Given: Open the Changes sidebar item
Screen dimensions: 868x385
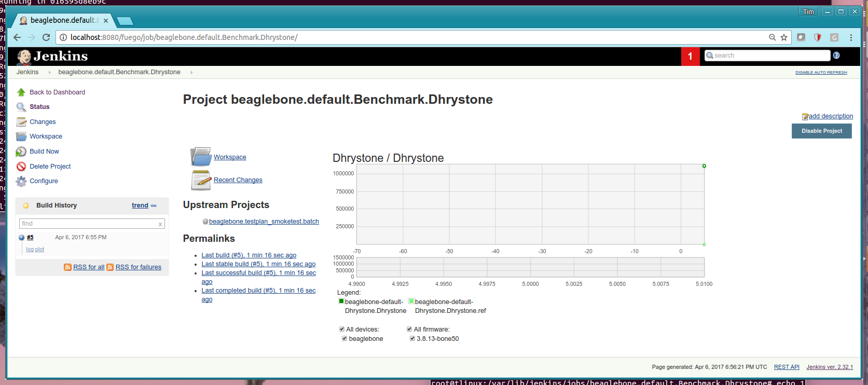Looking at the screenshot, I should [43, 122].
